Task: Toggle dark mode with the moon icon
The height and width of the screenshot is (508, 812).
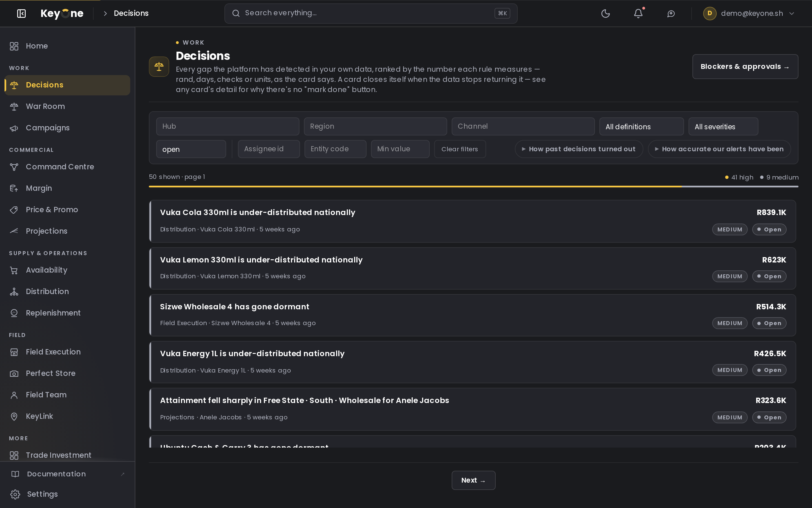Action: click(605, 14)
